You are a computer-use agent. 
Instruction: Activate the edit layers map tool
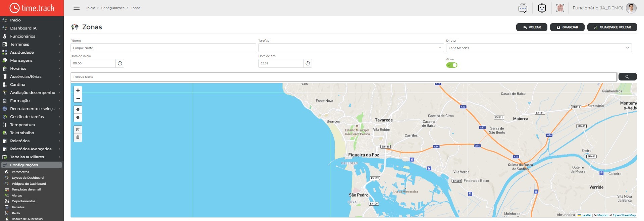click(78, 129)
